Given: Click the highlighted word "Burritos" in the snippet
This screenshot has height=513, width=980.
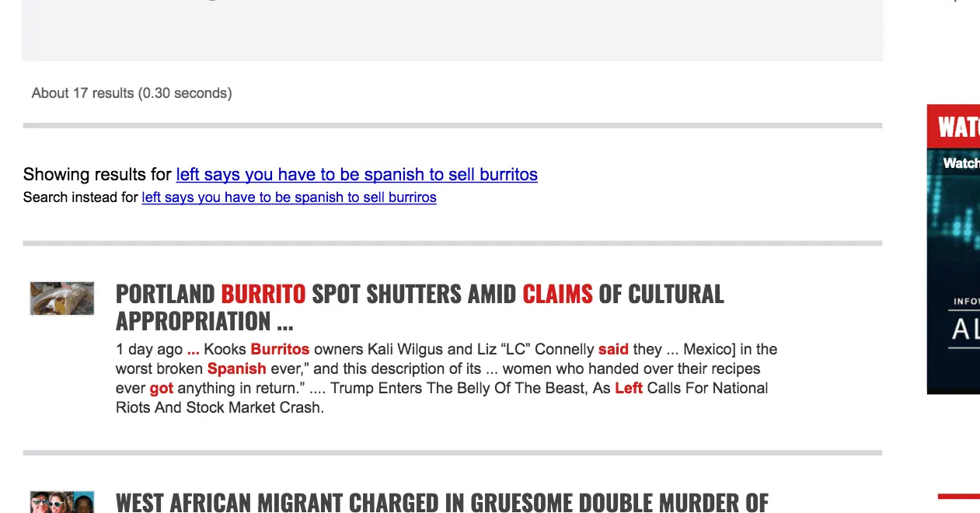Looking at the screenshot, I should click(x=280, y=349).
